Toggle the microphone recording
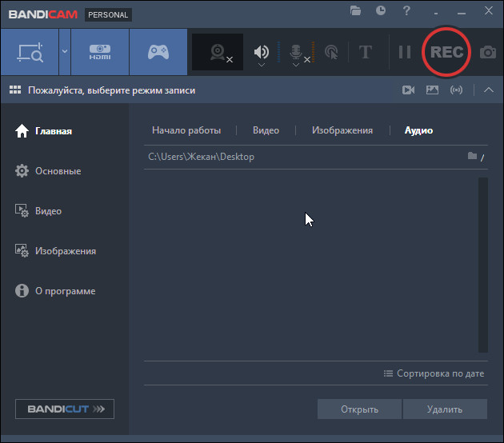 296,53
